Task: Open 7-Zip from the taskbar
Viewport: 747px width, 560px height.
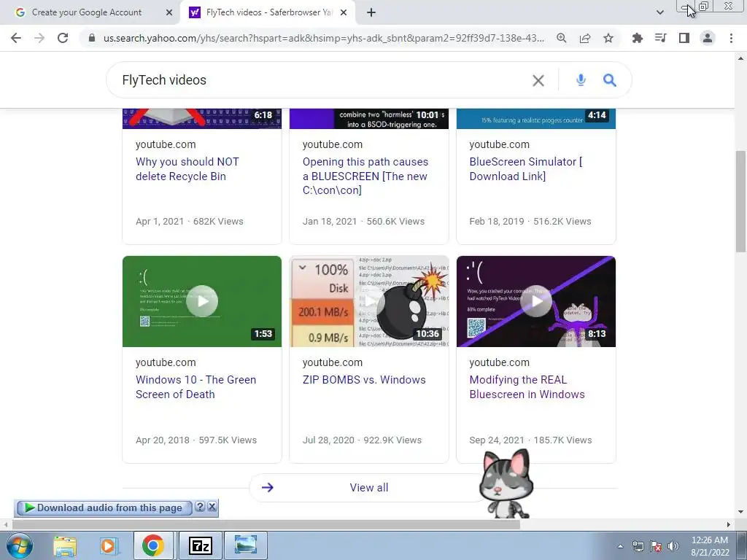Action: click(201, 545)
